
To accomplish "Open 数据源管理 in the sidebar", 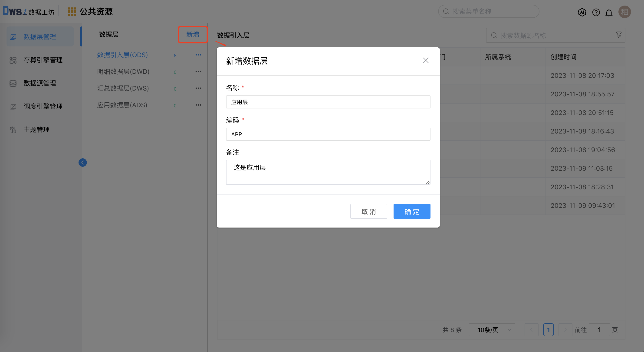I will 39,83.
